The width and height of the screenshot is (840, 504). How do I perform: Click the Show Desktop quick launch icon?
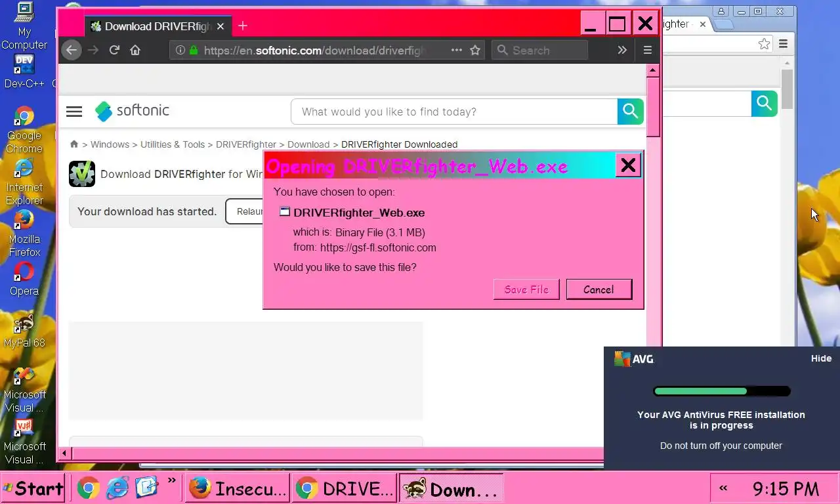click(x=147, y=488)
